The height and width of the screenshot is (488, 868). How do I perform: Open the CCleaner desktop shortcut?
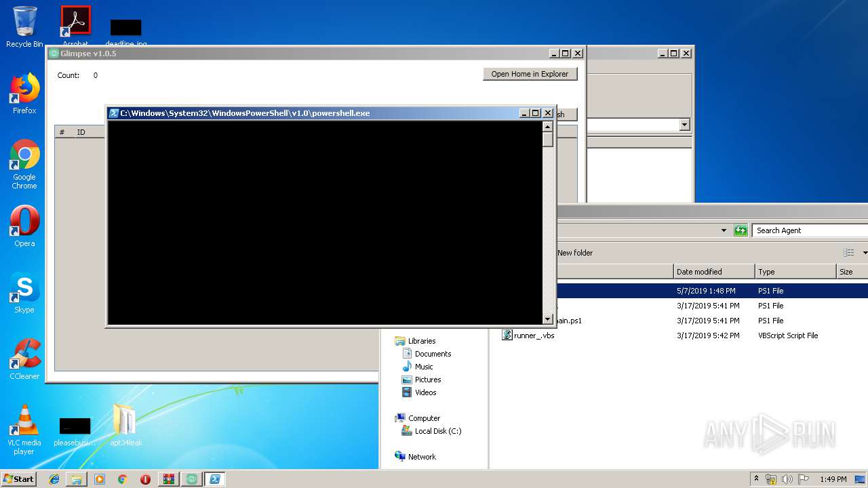tap(24, 359)
